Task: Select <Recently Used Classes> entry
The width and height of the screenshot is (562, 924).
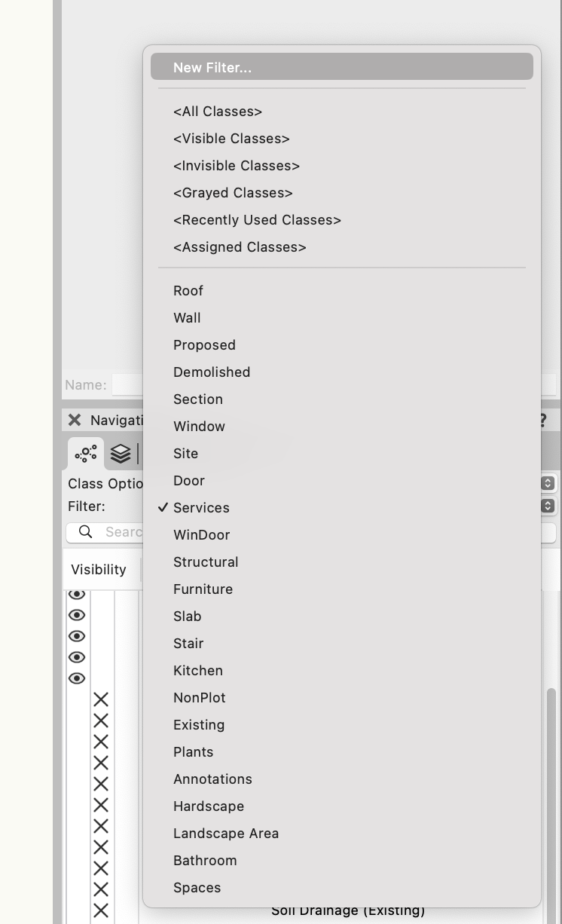Action: pyautogui.click(x=257, y=220)
